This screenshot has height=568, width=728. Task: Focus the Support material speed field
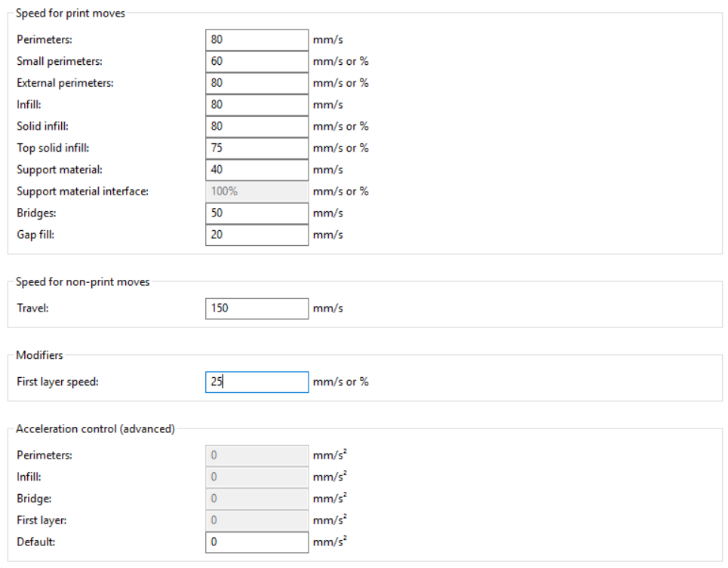click(x=256, y=170)
